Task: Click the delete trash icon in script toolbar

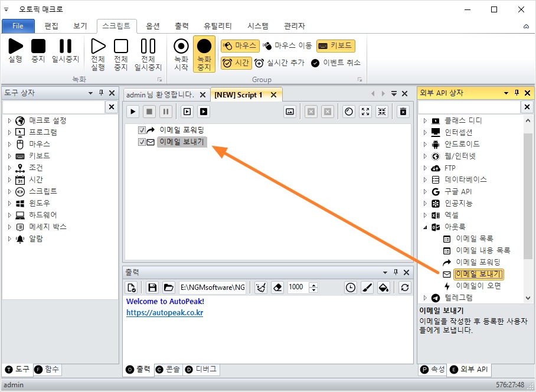Action: point(403,112)
